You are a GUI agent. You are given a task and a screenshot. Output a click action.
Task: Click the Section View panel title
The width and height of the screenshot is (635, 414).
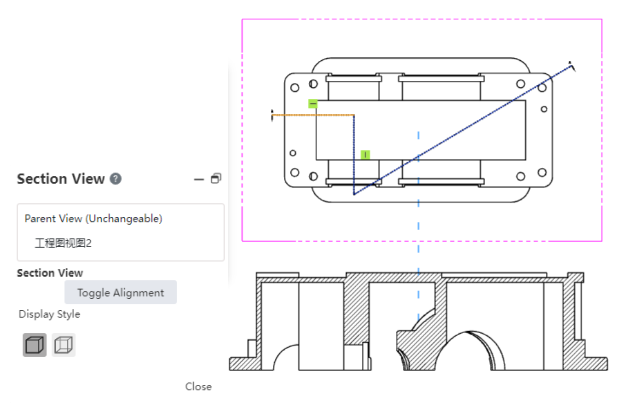tap(60, 179)
